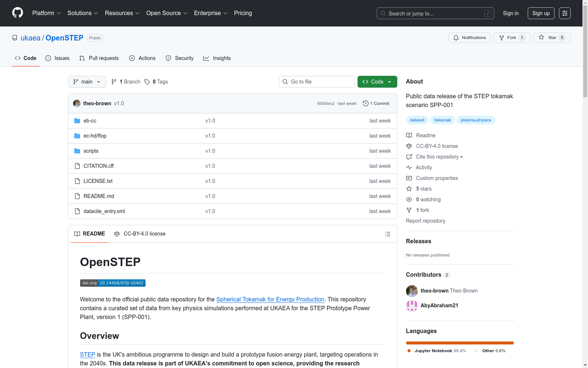
Task: Open the green Code dropdown button
Action: [x=377, y=82]
